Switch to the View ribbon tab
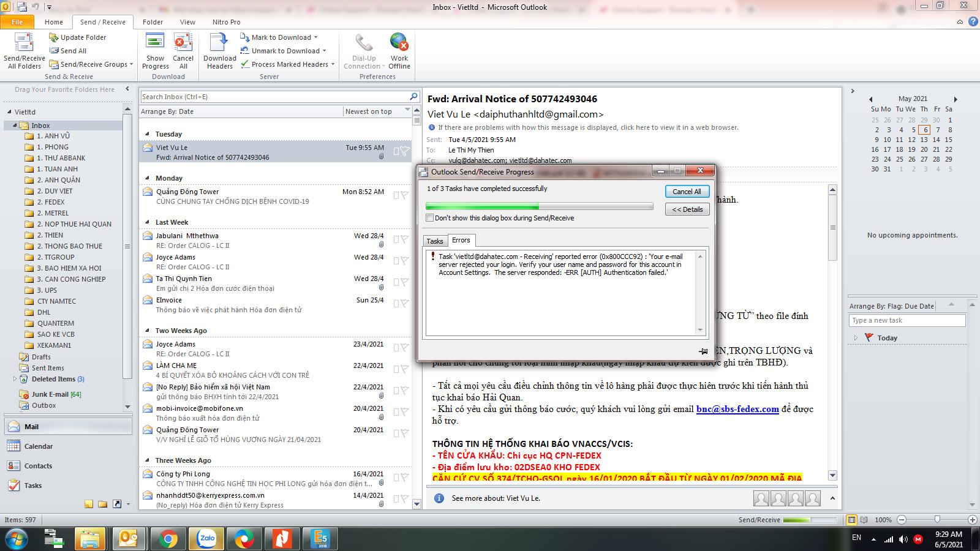 pos(187,22)
